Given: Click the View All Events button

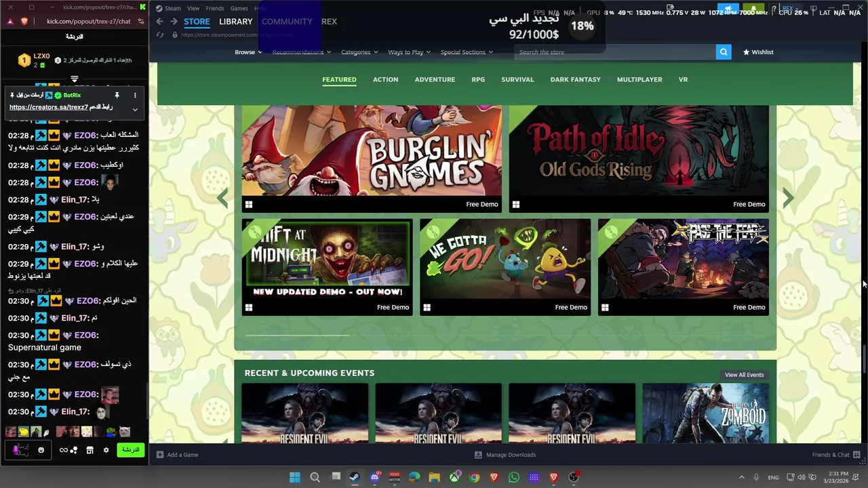Looking at the screenshot, I should click(x=744, y=375).
